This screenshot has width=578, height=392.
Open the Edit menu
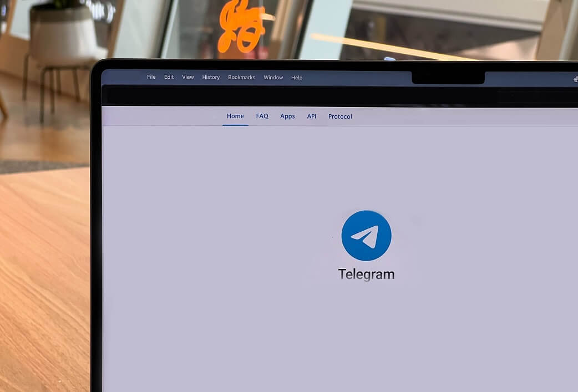click(169, 77)
